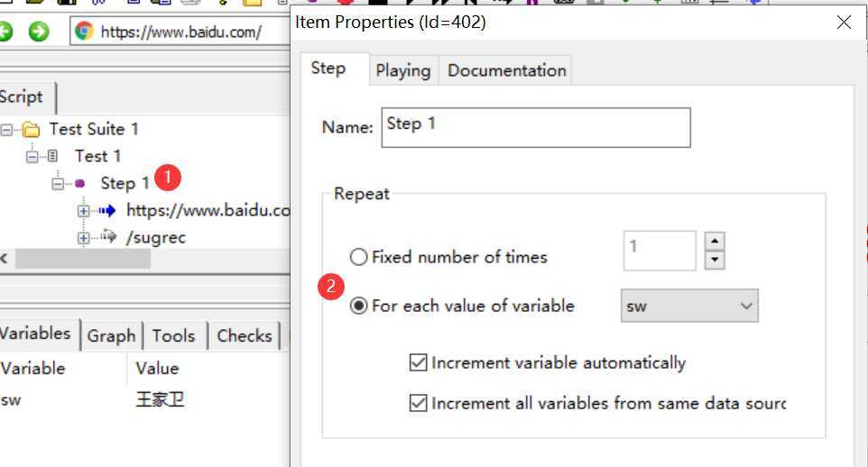
Task: Open the Tools tab
Action: 174,336
